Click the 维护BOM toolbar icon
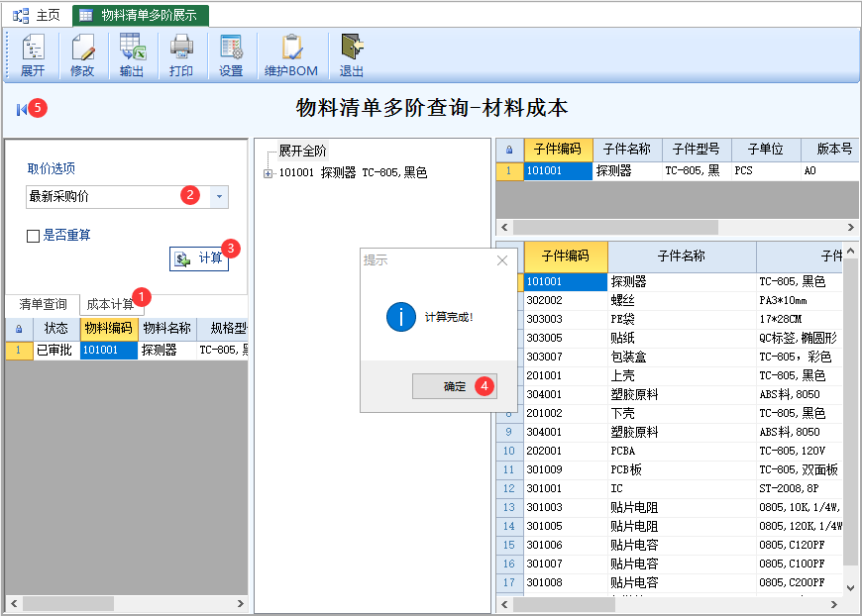 coord(291,54)
